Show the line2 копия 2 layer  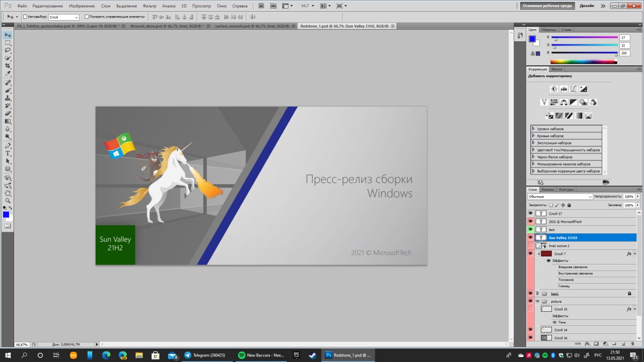(530, 245)
